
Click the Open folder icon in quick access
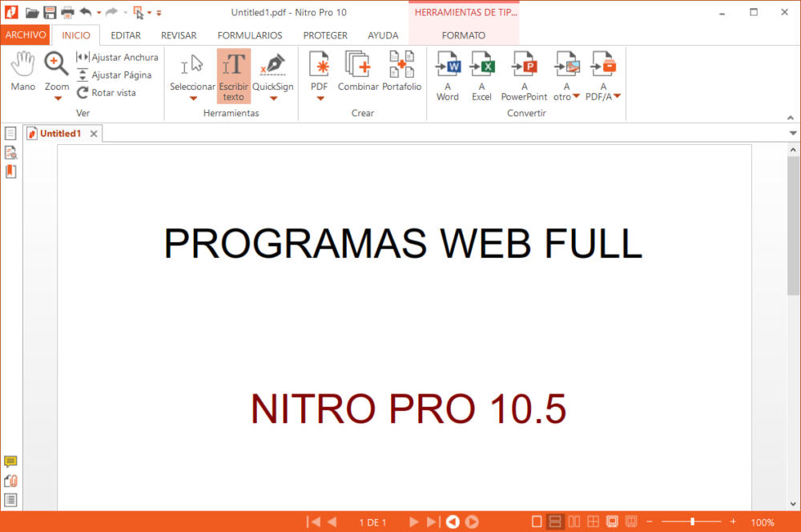32,12
